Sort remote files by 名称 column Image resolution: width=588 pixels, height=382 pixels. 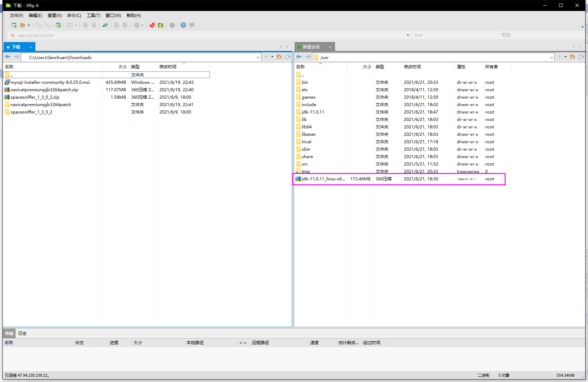point(320,66)
